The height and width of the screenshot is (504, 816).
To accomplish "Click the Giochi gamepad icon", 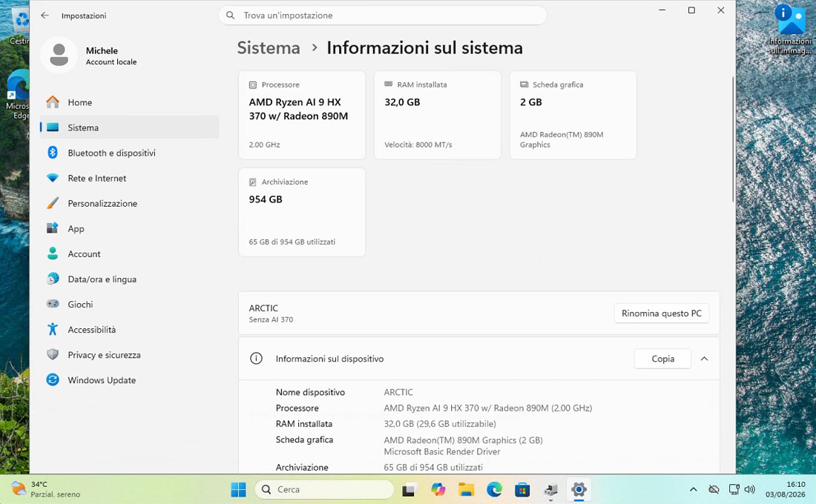I will pyautogui.click(x=53, y=304).
